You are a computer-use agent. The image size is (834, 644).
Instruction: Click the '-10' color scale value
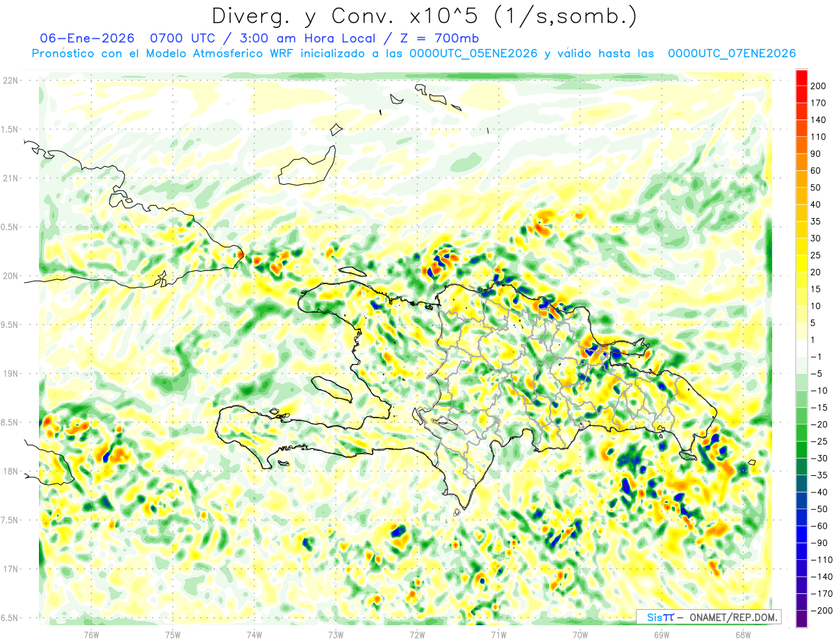coord(819,391)
